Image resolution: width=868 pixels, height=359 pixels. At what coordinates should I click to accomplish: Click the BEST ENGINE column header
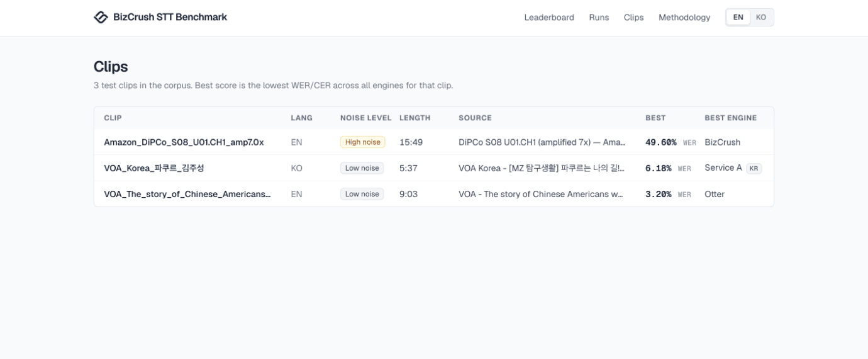[x=731, y=118]
